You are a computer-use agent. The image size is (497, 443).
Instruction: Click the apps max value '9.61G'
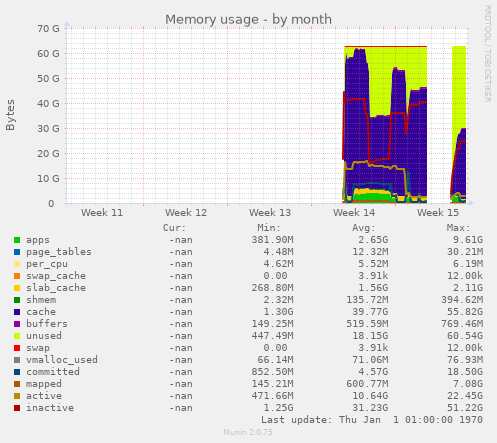(x=468, y=240)
